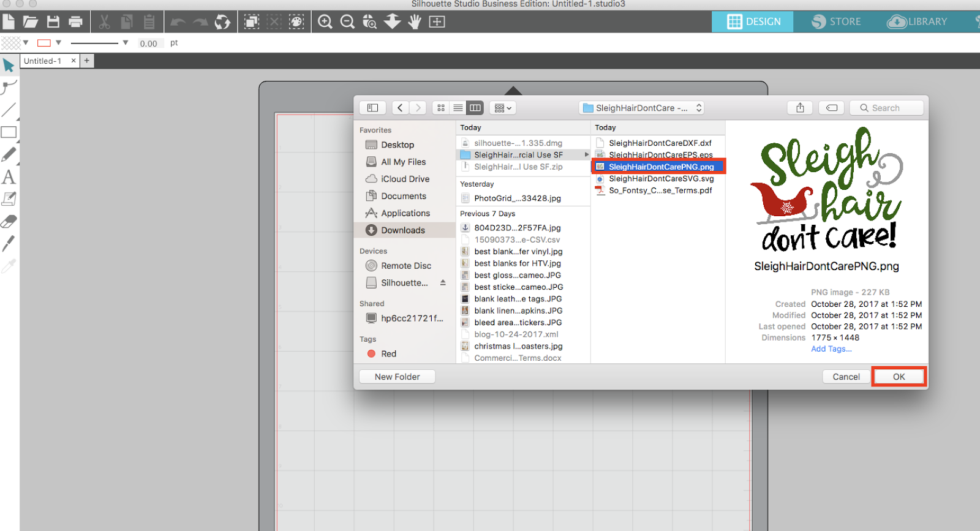Select the Line drawing tool
The height and width of the screenshot is (531, 980).
click(x=9, y=110)
